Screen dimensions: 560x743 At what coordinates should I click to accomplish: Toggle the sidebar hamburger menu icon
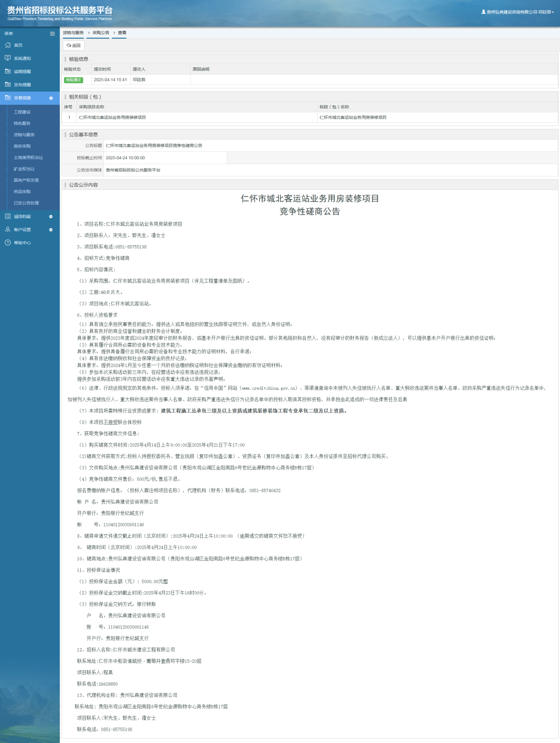pyautogui.click(x=52, y=34)
